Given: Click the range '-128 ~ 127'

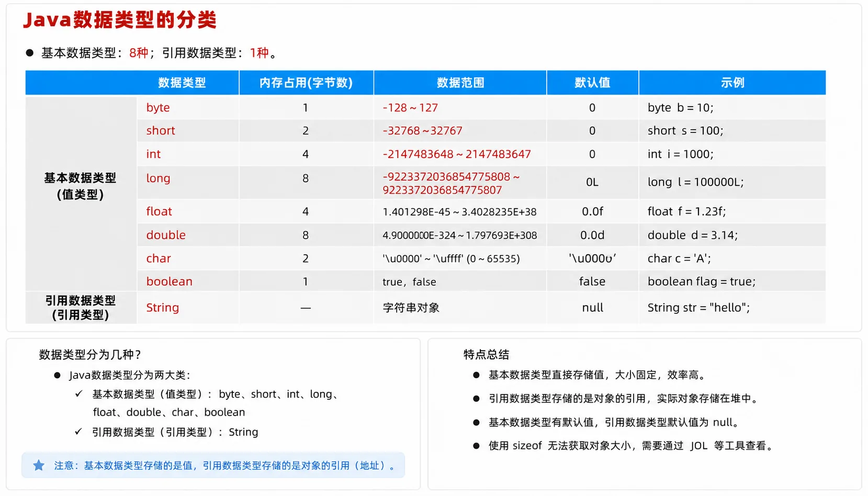Looking at the screenshot, I should coord(410,108).
